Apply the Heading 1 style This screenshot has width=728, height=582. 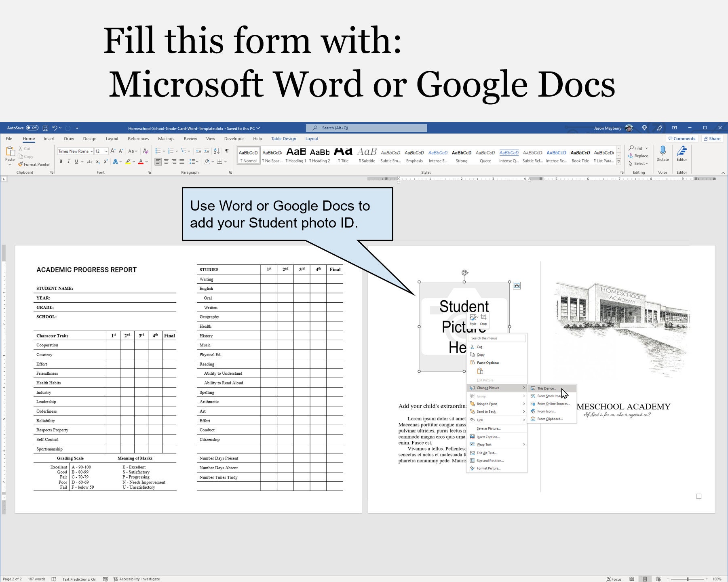[296, 156]
